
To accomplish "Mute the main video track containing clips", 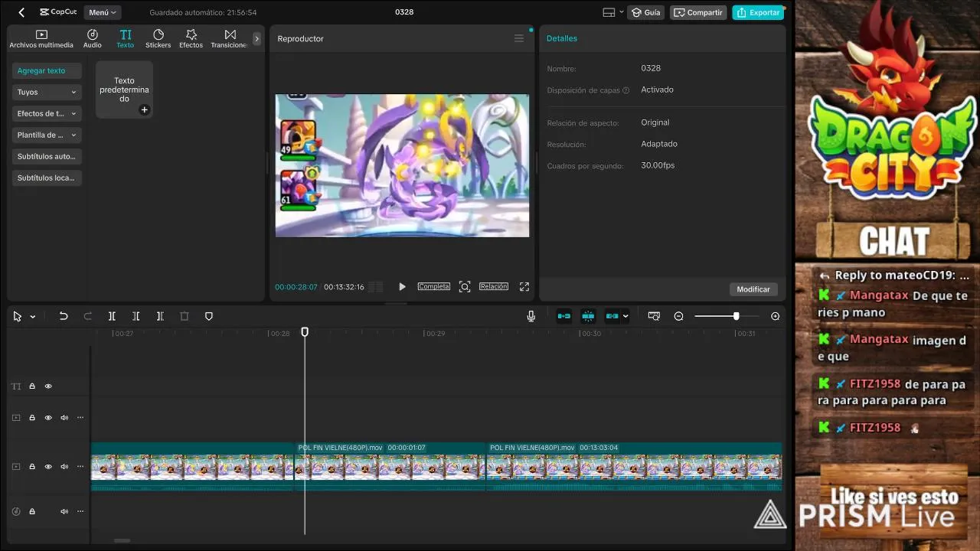I will pos(64,467).
